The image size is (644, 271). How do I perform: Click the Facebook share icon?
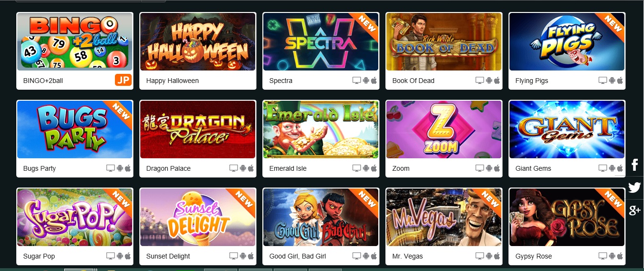point(634,165)
